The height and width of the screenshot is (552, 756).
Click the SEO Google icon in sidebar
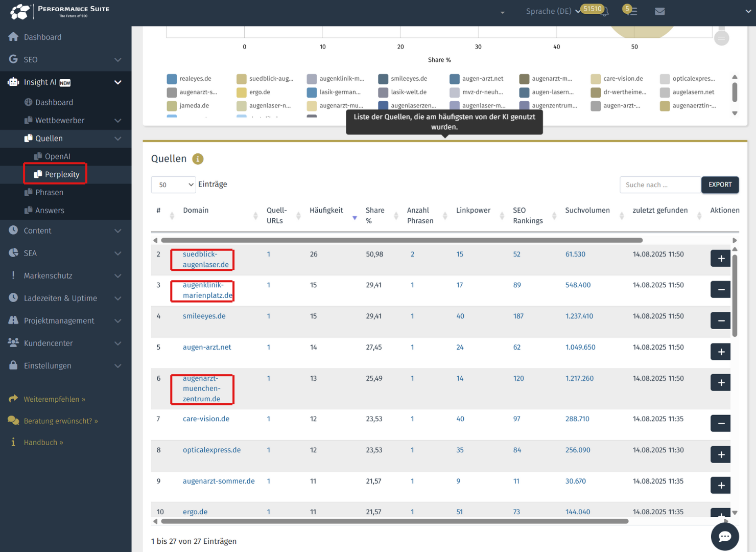(13, 59)
